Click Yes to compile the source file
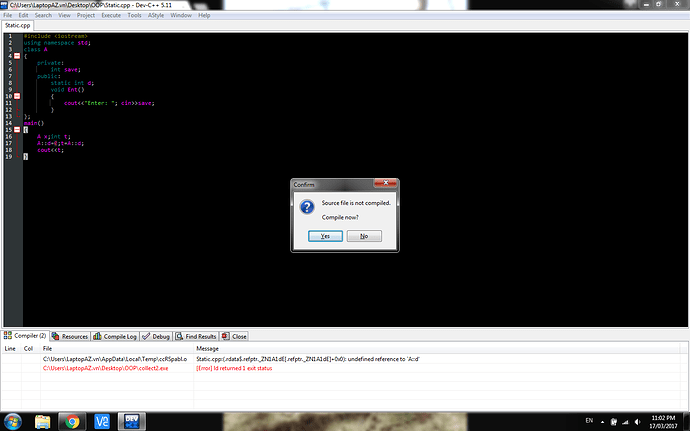This screenshot has width=690, height=431. [x=325, y=236]
